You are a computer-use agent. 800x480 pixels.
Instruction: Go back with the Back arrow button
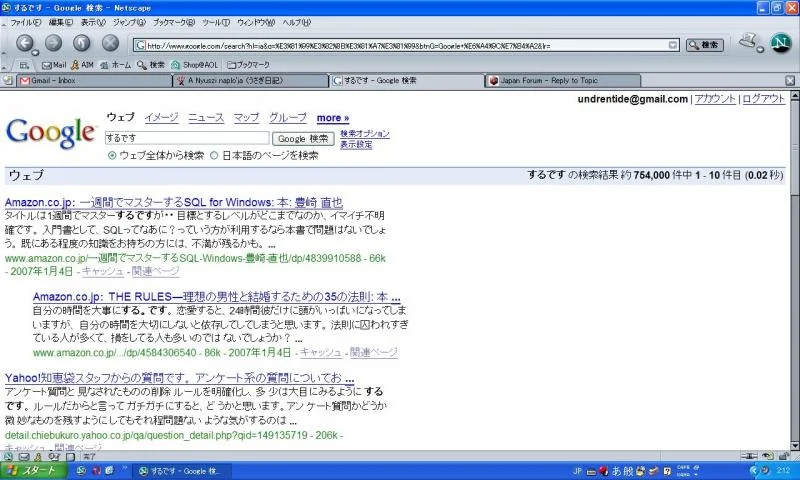point(24,43)
